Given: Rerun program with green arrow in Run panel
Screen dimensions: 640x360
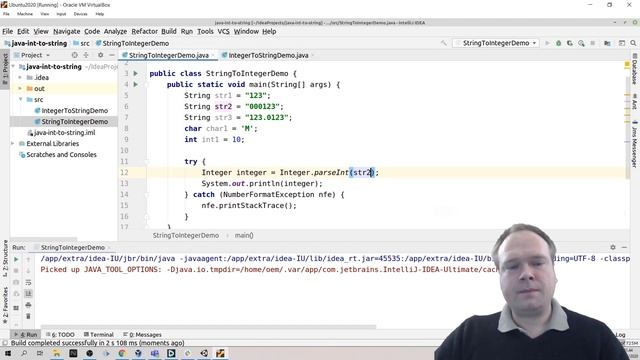Looking at the screenshot, I should tap(16, 259).
